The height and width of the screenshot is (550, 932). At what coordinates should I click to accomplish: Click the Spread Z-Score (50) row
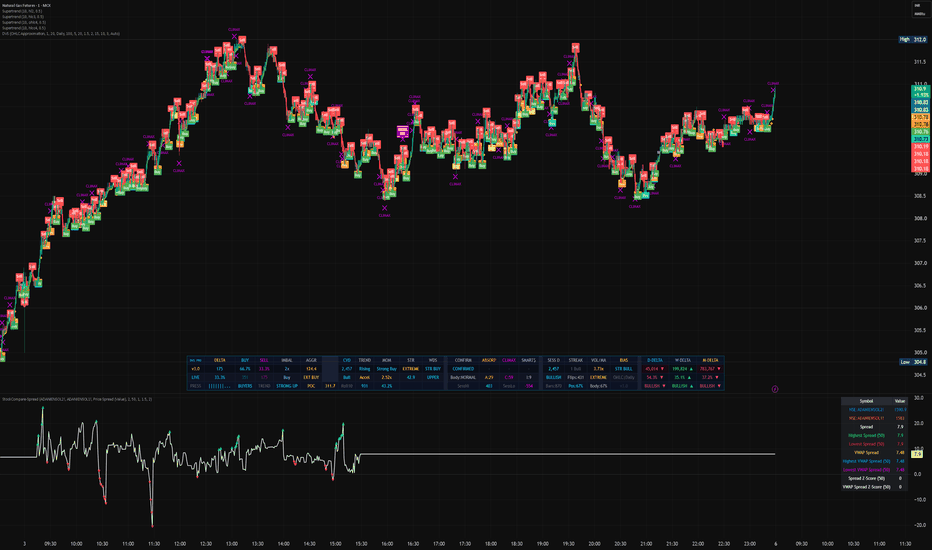tap(874, 478)
